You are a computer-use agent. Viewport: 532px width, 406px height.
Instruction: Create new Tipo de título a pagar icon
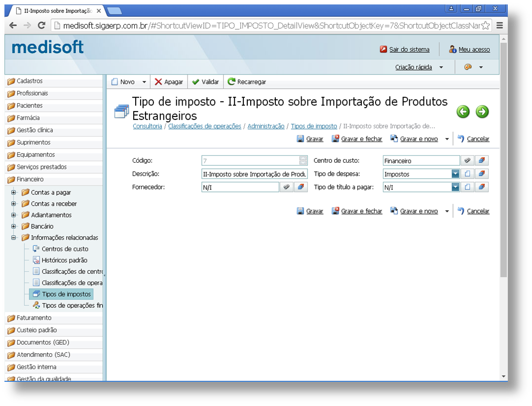[467, 187]
